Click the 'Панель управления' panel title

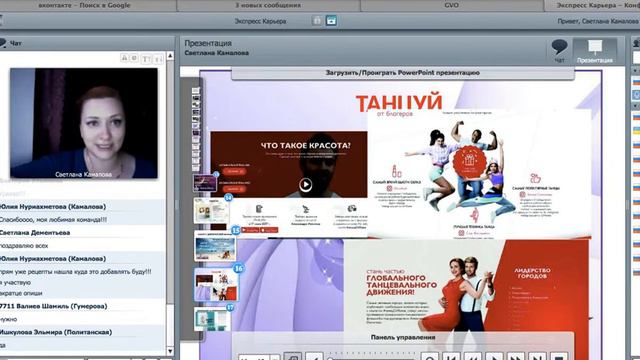pyautogui.click(x=403, y=338)
